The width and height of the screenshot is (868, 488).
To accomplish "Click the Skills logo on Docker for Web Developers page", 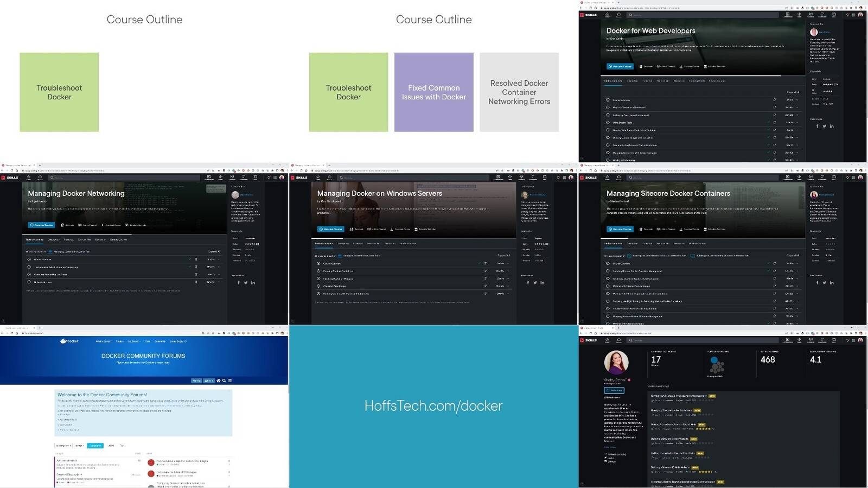I will coord(589,15).
